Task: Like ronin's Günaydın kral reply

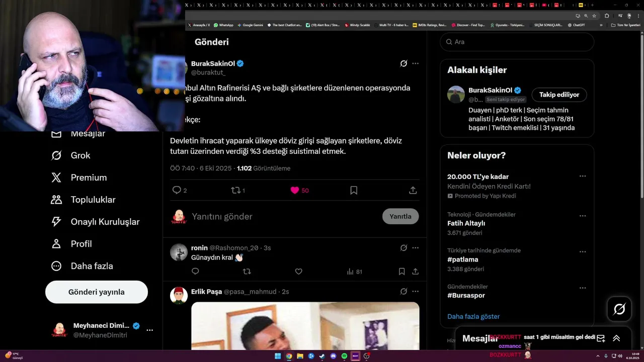Action: [x=298, y=271]
